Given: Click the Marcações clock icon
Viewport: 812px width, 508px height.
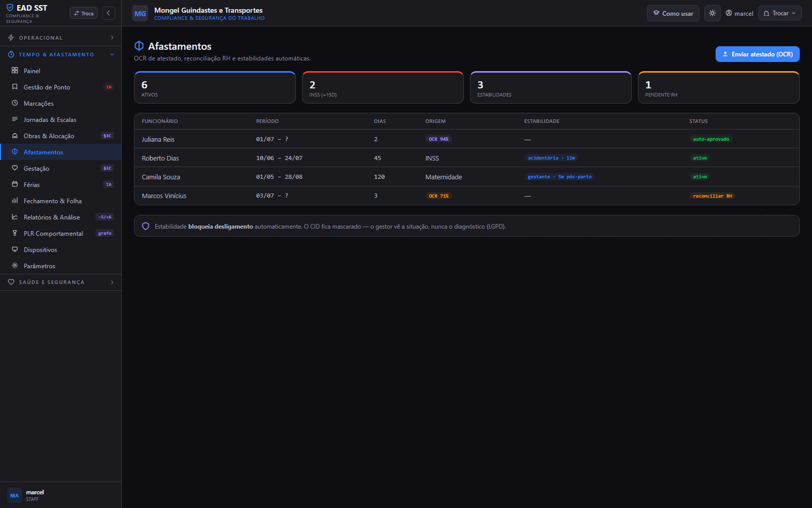Looking at the screenshot, I should pyautogui.click(x=15, y=103).
